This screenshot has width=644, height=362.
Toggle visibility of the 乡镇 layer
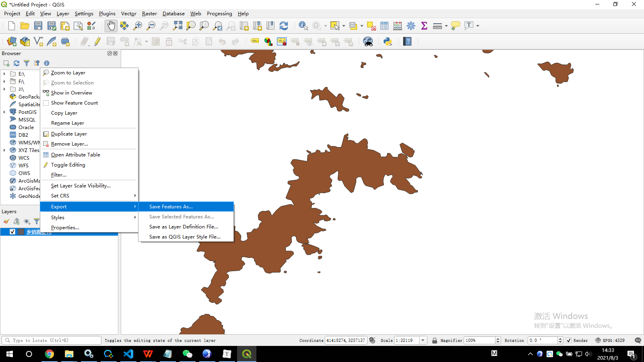[x=12, y=232]
